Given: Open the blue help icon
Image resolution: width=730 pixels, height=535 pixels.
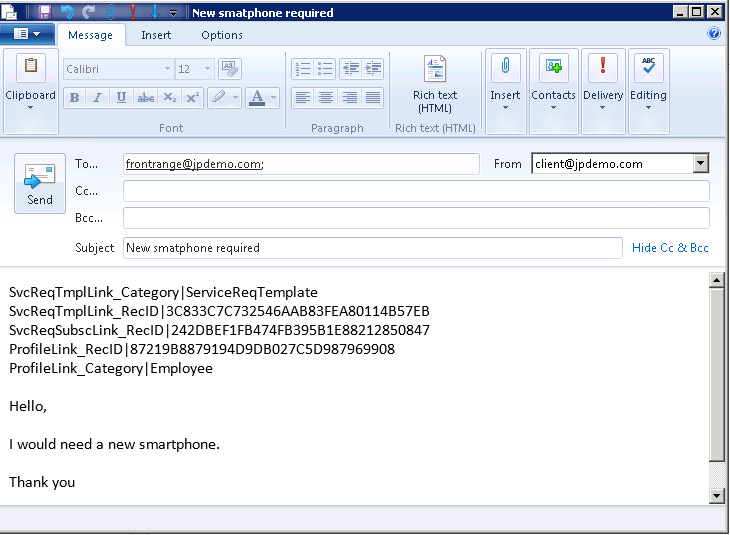Looking at the screenshot, I should click(x=714, y=34).
